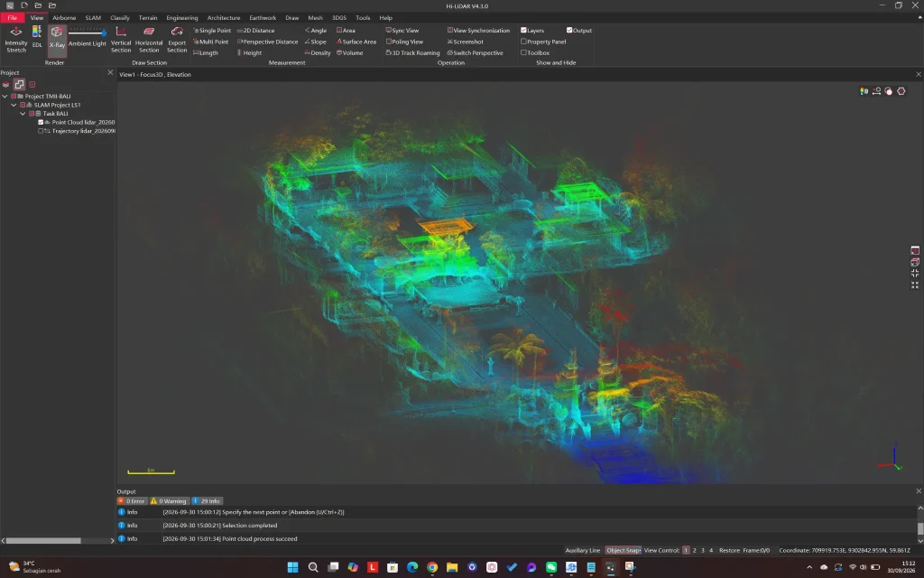
Task: Activate the Length measurement tool
Action: [206, 53]
